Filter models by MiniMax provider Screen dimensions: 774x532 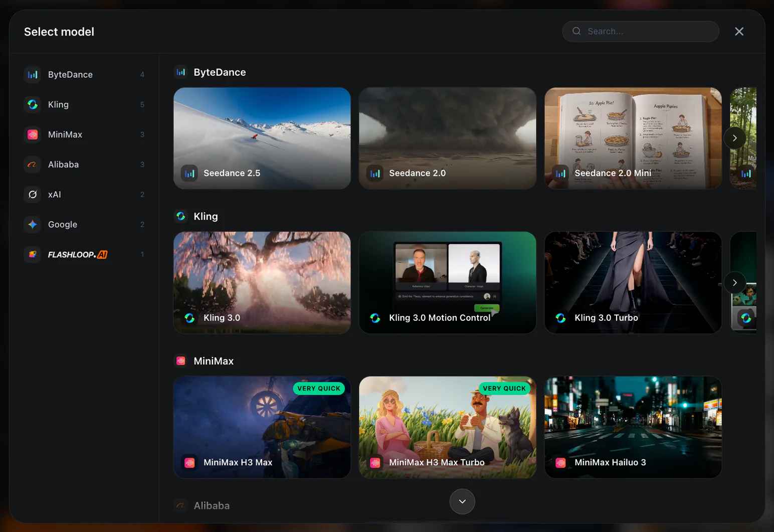click(x=84, y=135)
